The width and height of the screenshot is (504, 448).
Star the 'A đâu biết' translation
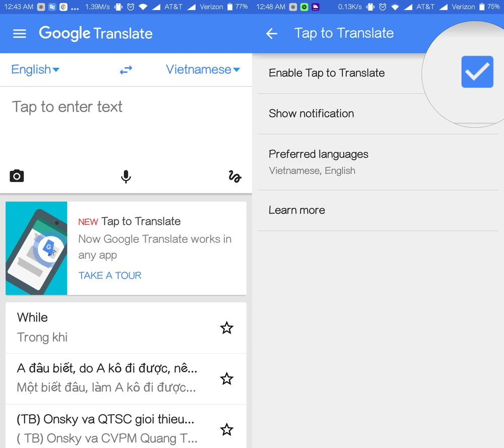[x=227, y=378]
